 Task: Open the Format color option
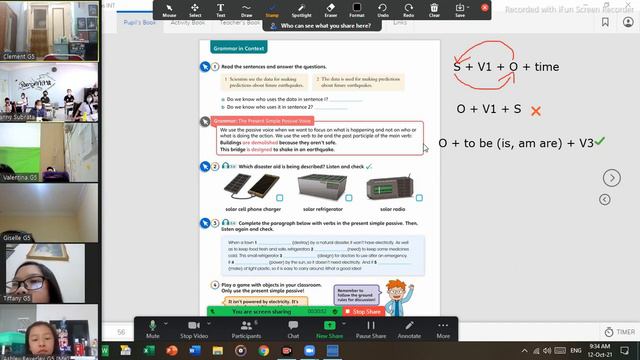(x=357, y=10)
